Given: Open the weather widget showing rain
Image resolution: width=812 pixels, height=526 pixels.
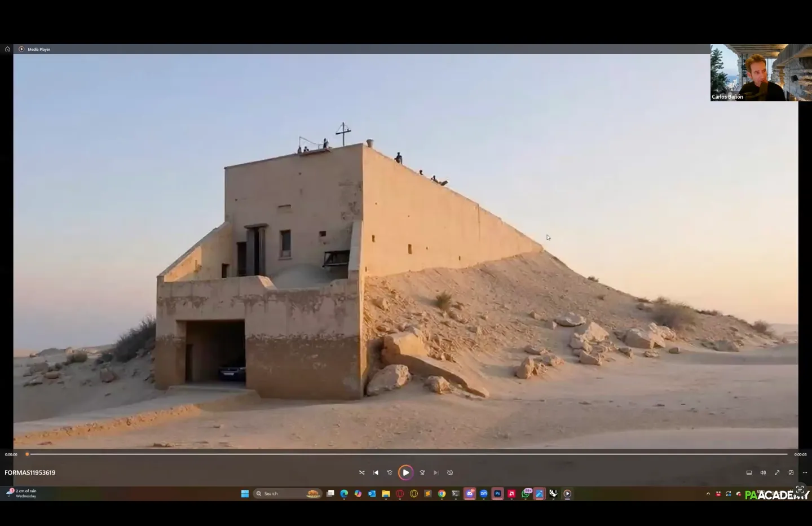Looking at the screenshot, I should [x=23, y=493].
